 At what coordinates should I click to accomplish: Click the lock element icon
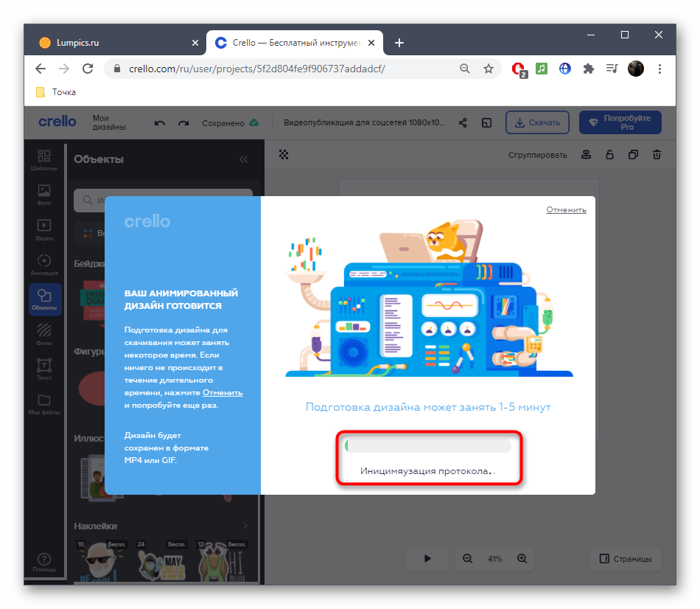(609, 155)
